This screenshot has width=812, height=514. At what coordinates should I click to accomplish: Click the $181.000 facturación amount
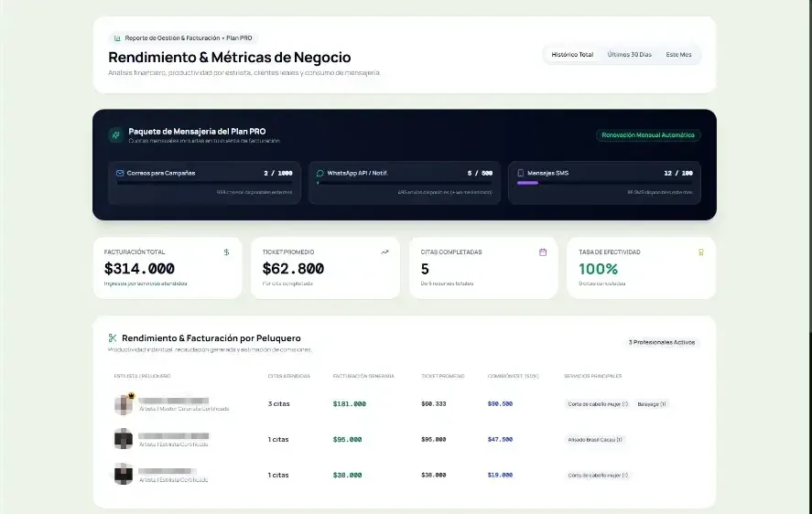(x=350, y=403)
